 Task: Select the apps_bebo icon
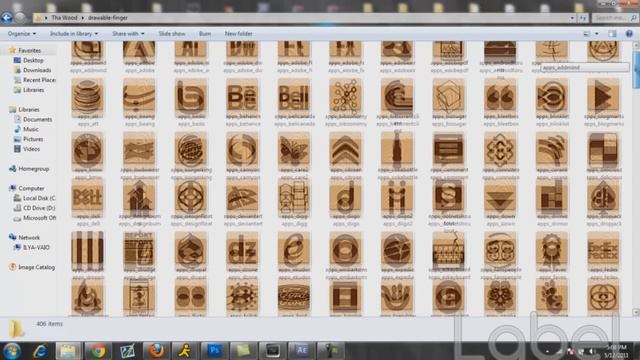coord(191,97)
